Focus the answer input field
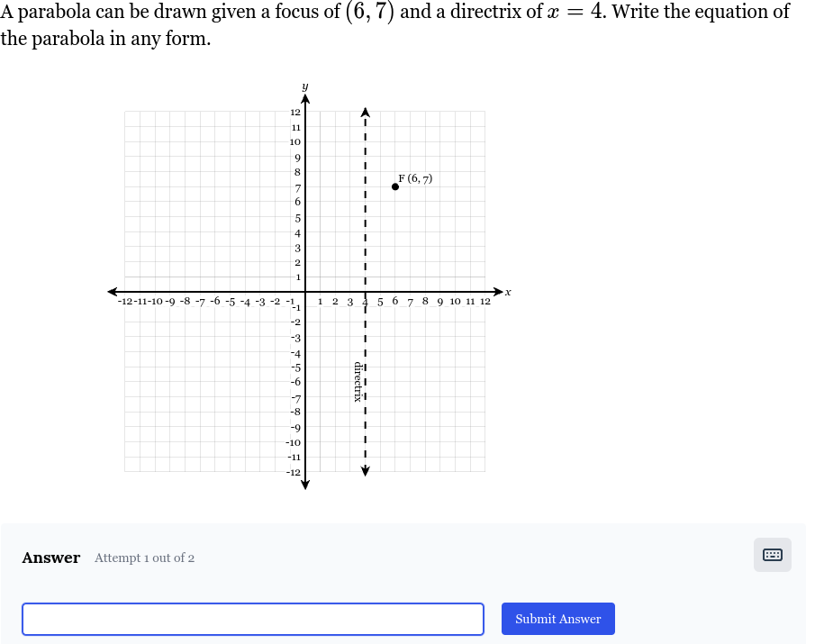This screenshot has height=644, width=815. pyautogui.click(x=253, y=619)
